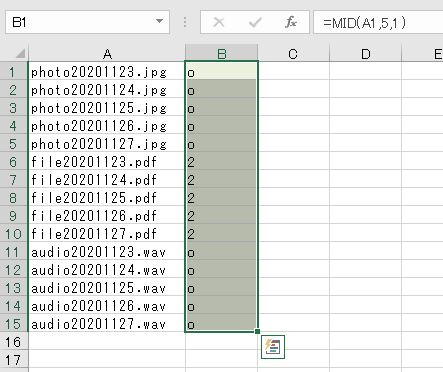The width and height of the screenshot is (443, 372).
Task: Click cell audio20201123.wav
Action: [x=107, y=252]
